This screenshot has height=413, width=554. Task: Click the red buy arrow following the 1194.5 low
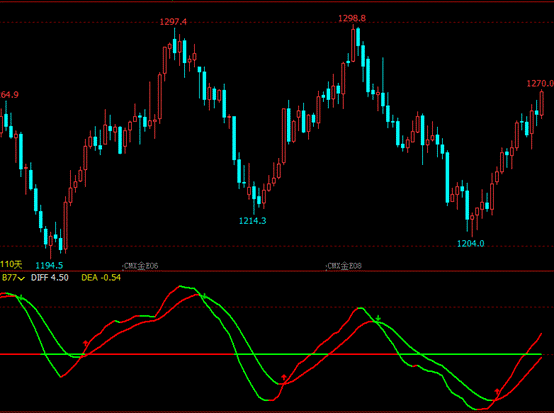tap(85, 343)
